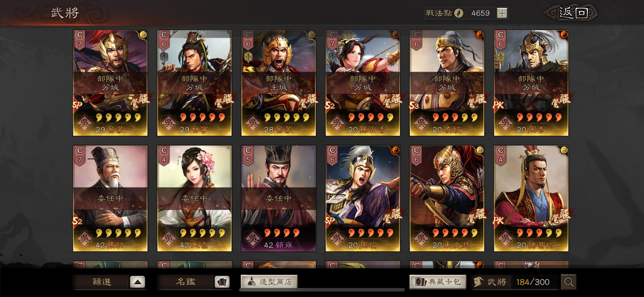Choose the 諸葛恪 card
644x297 pixels.
pyautogui.click(x=531, y=198)
